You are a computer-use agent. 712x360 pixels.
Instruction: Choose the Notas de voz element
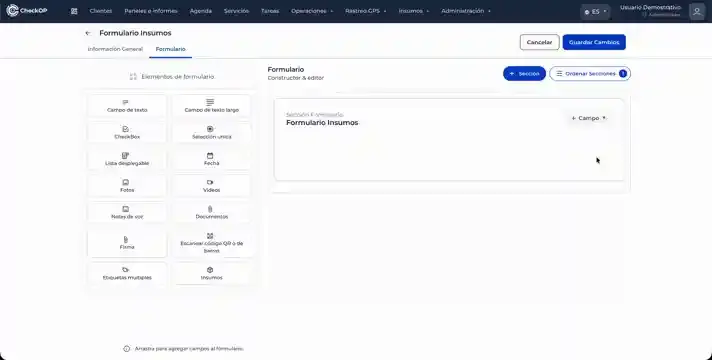127,212
